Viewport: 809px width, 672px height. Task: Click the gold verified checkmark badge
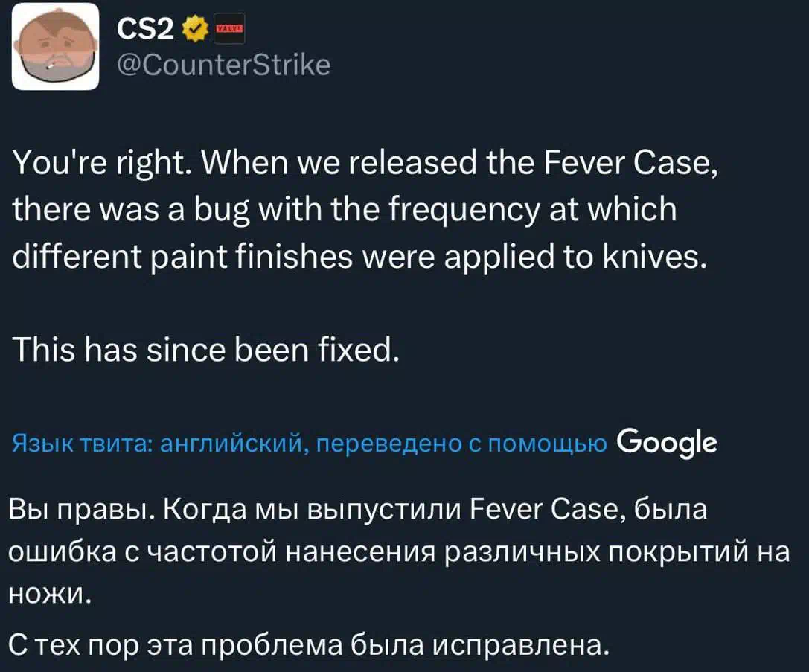tap(195, 30)
